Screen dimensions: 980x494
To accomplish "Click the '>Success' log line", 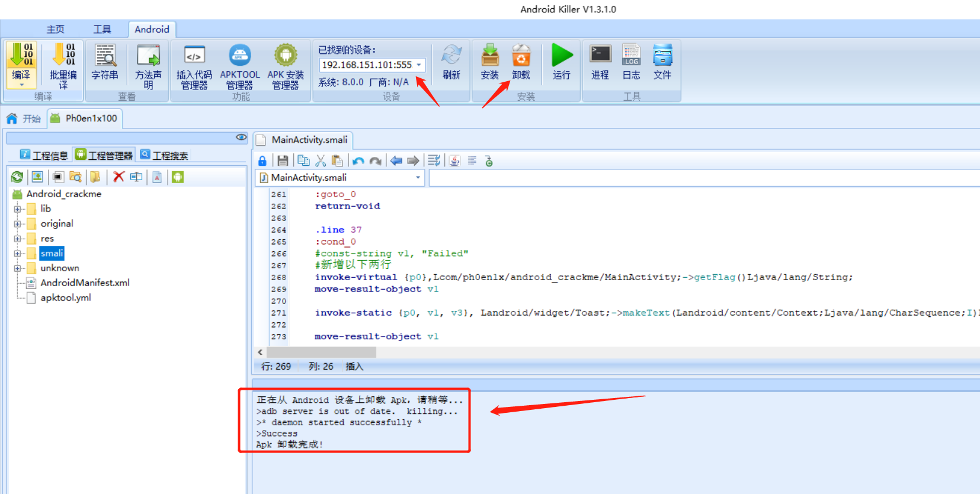I will 277,434.
